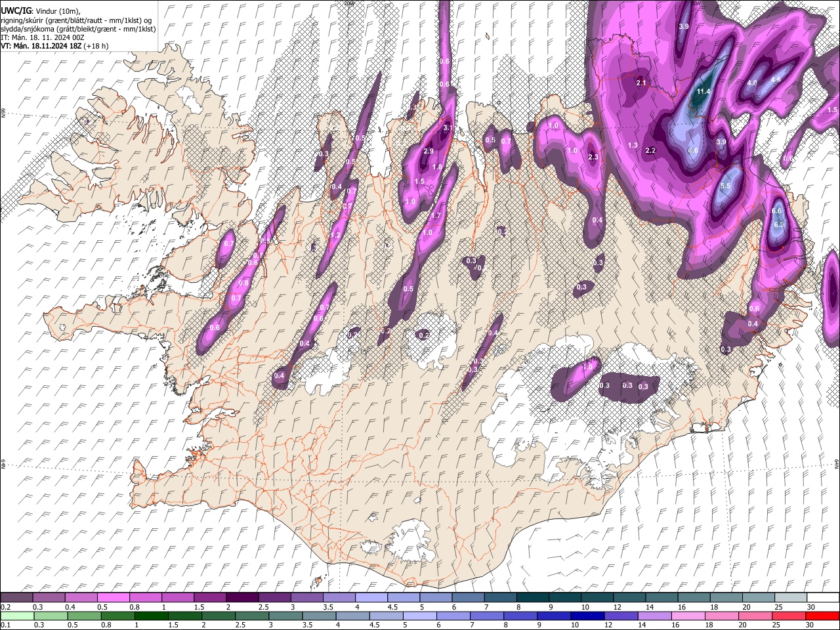Click the 5.5 precipitation label
This screenshot has width=840, height=630.
click(725, 186)
